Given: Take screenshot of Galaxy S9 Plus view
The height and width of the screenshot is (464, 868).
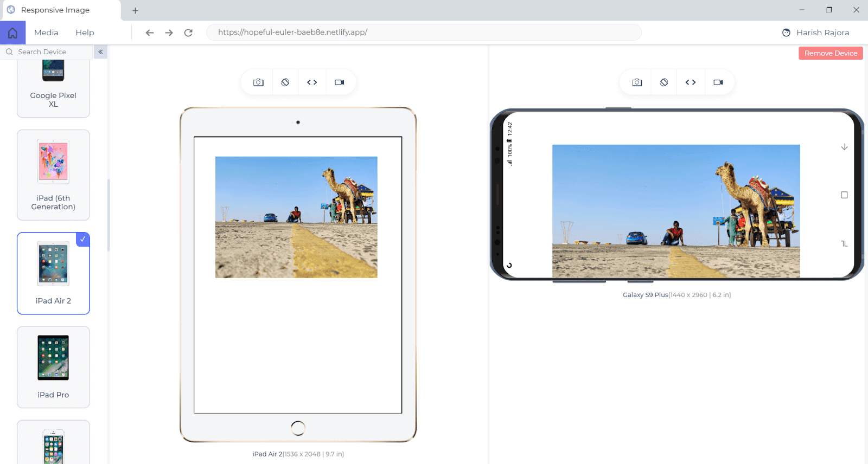Looking at the screenshot, I should click(637, 82).
